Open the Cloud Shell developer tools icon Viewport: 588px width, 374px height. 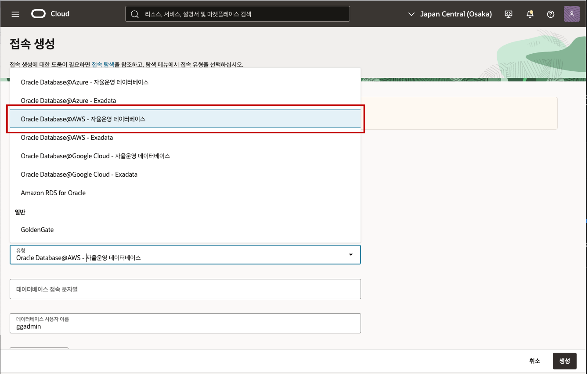508,14
